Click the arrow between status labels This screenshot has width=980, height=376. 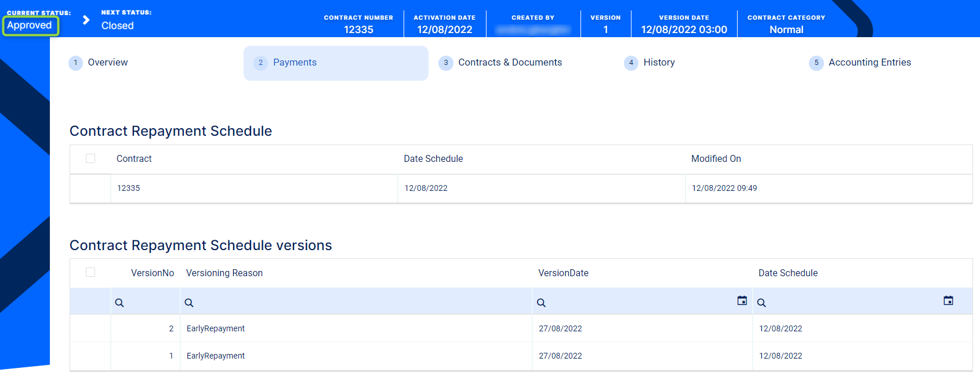click(x=86, y=20)
